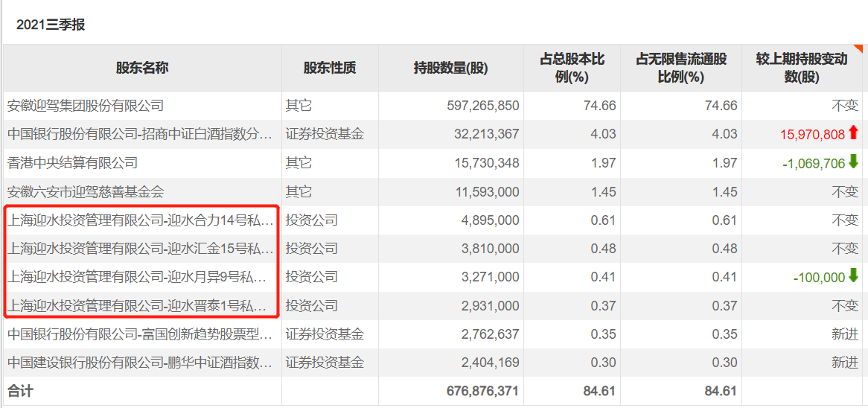Click total share ratio 74.66 in 占总股本比例 column

click(x=601, y=105)
